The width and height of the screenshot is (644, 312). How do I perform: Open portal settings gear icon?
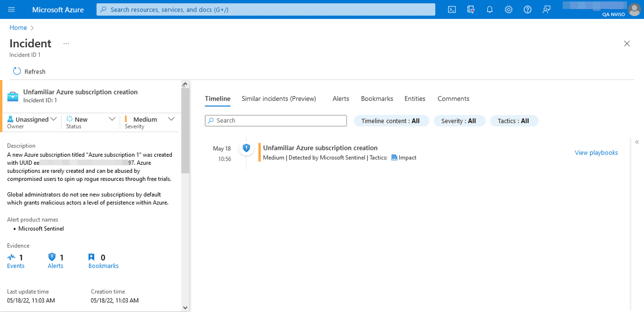(508, 10)
